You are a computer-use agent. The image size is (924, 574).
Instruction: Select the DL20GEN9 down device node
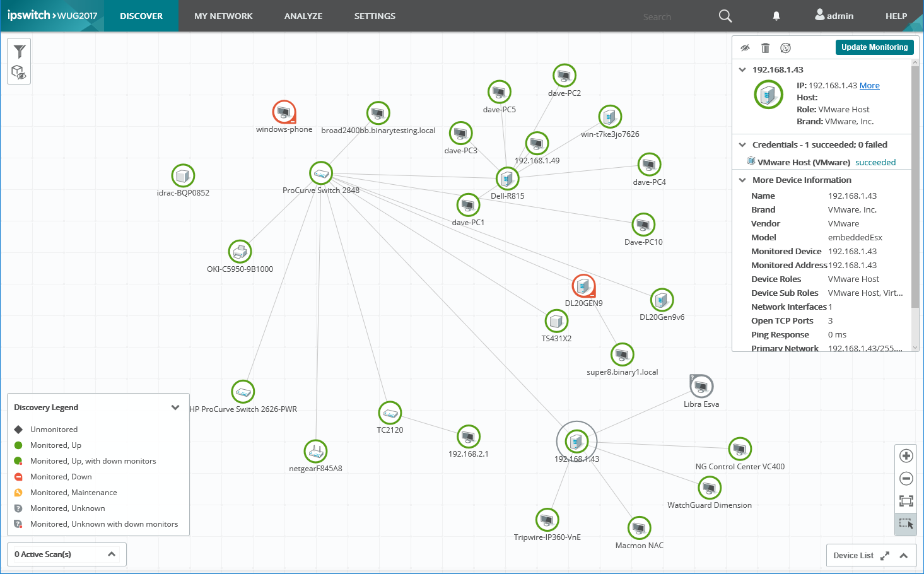584,286
